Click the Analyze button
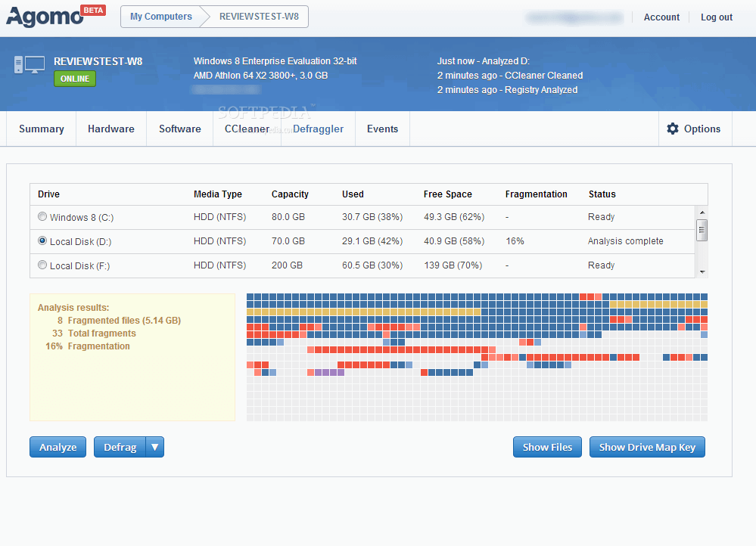Viewport: 756px width, 546px height. (58, 447)
